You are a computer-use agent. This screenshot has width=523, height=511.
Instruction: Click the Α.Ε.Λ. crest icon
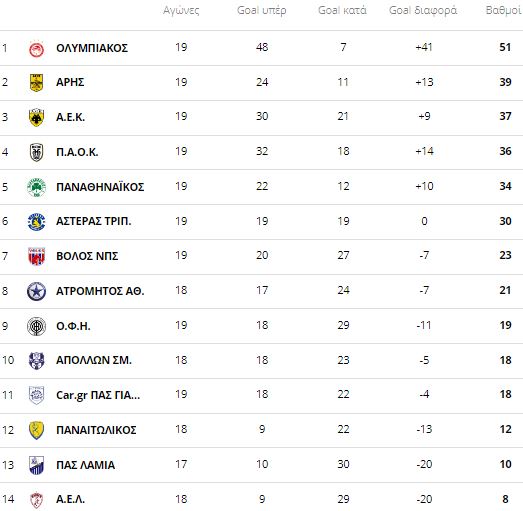(36, 500)
